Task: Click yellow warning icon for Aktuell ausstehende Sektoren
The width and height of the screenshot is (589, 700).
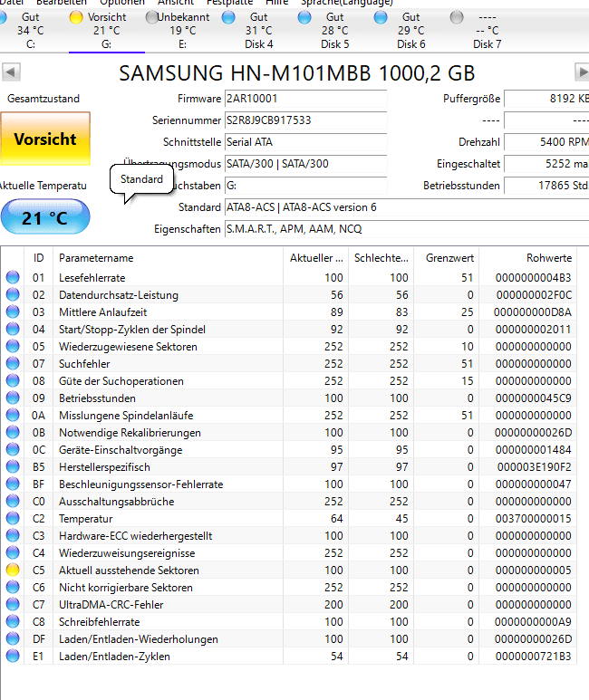Action: [13, 571]
